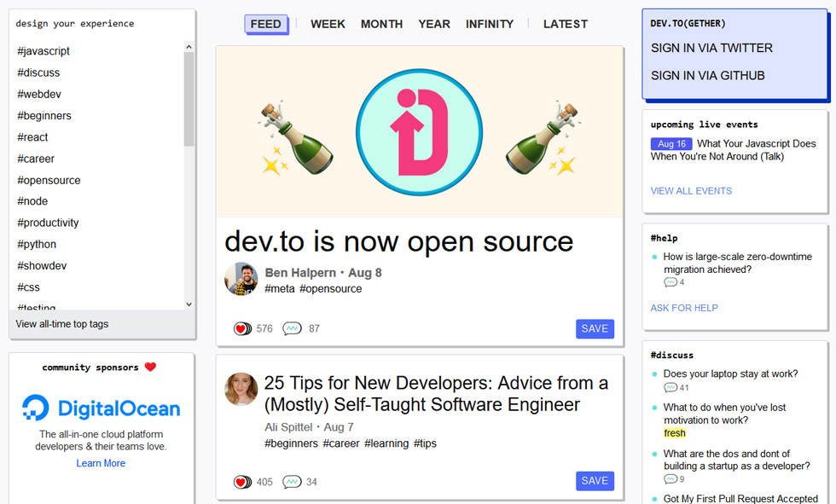This screenshot has height=504, width=836.
Task: Open 'What Your Javascript Does' event
Action: click(x=733, y=150)
